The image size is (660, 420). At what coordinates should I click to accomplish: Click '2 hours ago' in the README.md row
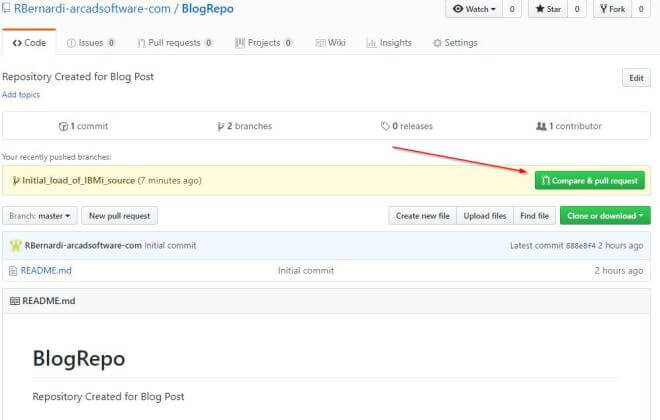coord(619,271)
